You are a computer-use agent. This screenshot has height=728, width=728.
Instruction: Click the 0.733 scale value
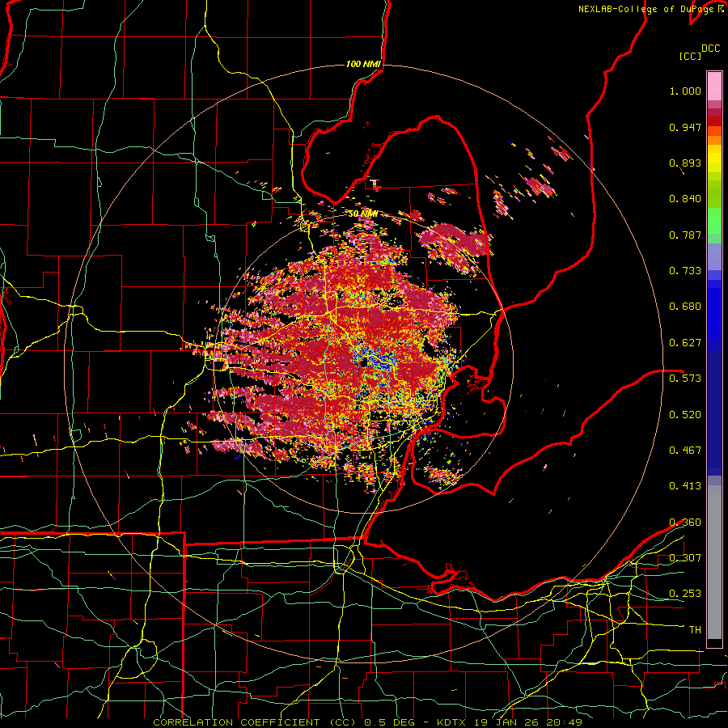pyautogui.click(x=685, y=271)
